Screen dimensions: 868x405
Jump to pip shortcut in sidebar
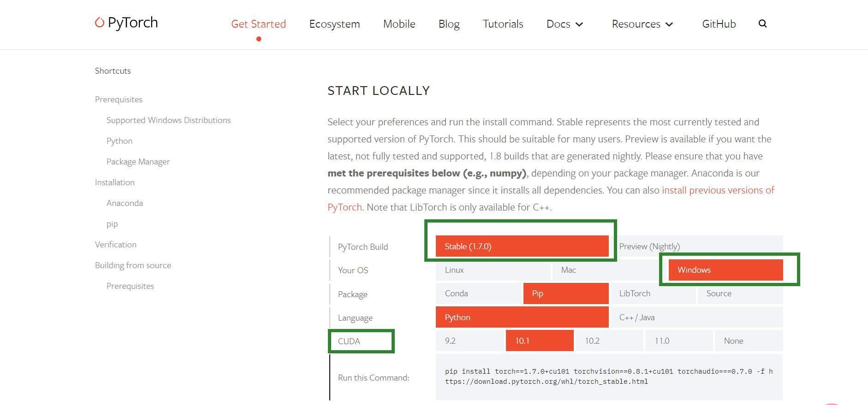coord(112,224)
